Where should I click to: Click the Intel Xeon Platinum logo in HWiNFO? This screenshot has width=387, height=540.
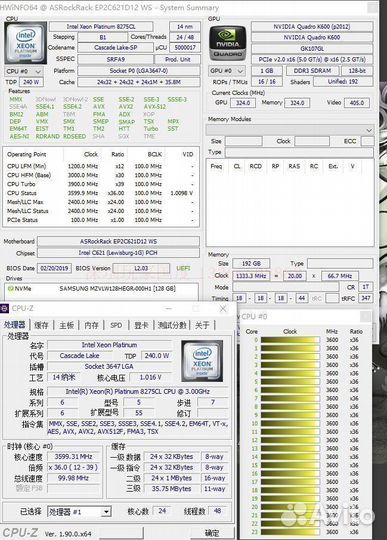[25, 43]
